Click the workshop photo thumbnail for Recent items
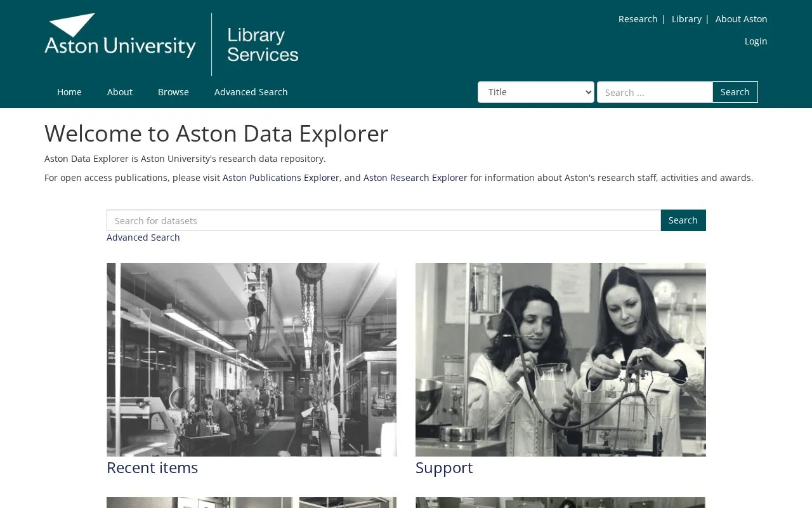The height and width of the screenshot is (508, 812). 251,359
